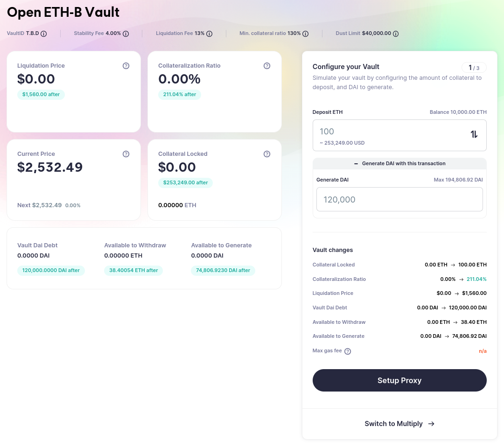This screenshot has height=448, width=504.
Task: Open the Collateralization Ratio help icon
Action: 267,66
